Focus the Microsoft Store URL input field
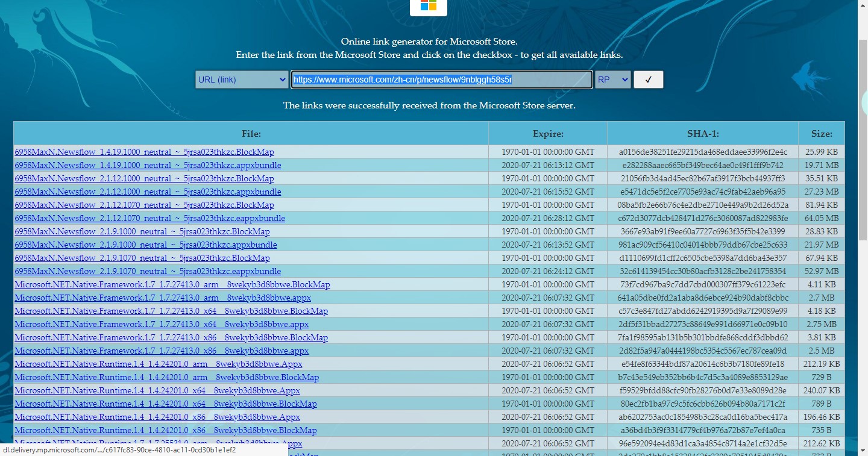The image size is (868, 456). (x=442, y=80)
